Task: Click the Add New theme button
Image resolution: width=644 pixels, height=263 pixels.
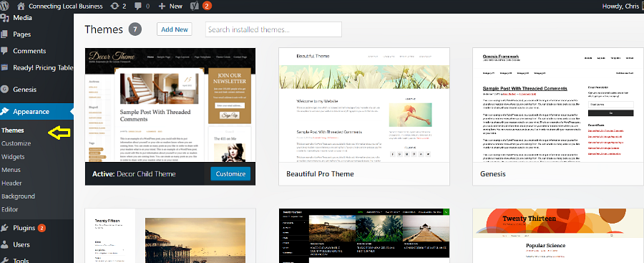Action: tap(175, 29)
